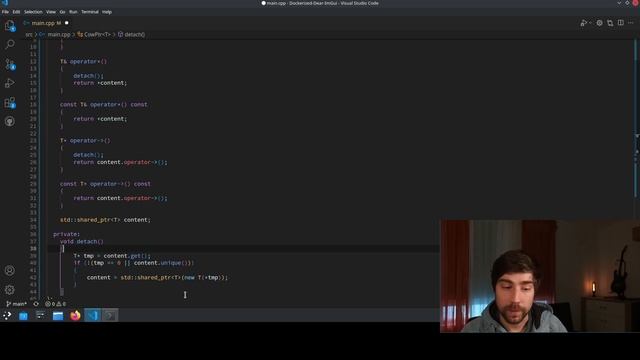Open the Manage gear in the activity bar

coord(10,289)
